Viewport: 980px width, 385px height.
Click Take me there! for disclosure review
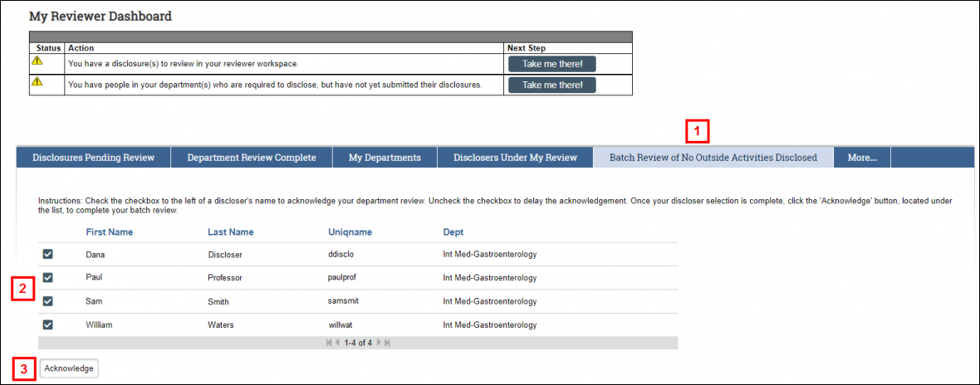[x=552, y=64]
